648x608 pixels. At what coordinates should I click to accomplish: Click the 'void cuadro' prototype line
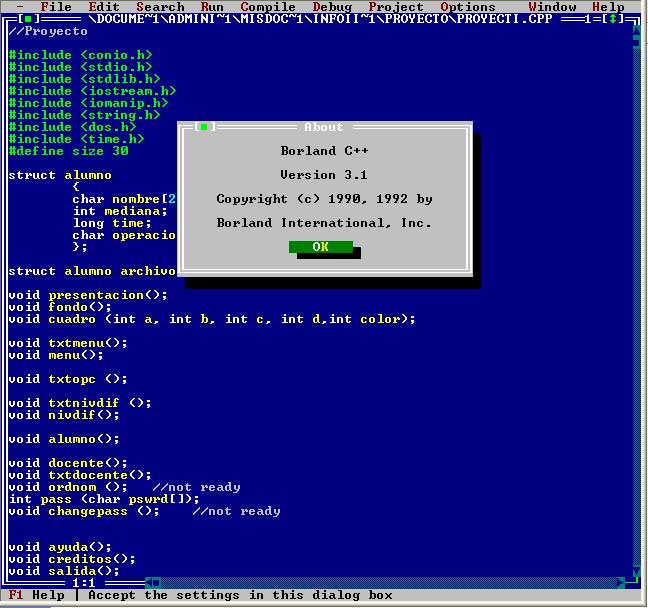pyautogui.click(x=212, y=319)
